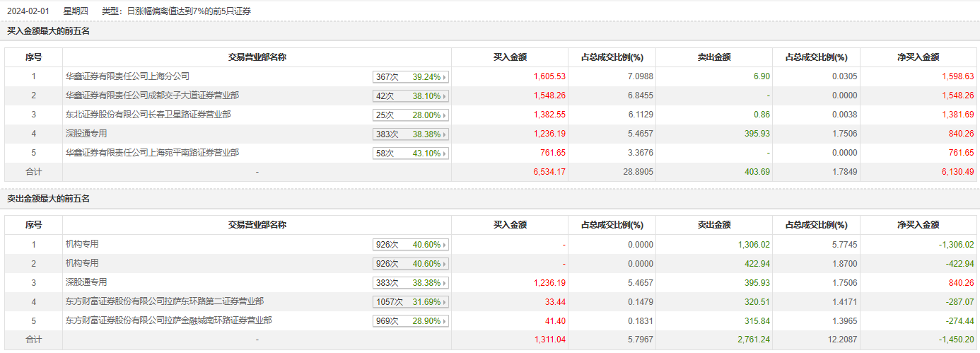The width and height of the screenshot is (980, 353).
Task: Click 东方财富证券股份有限公司拉萨东环路第二证券营业部 name
Action: (164, 301)
